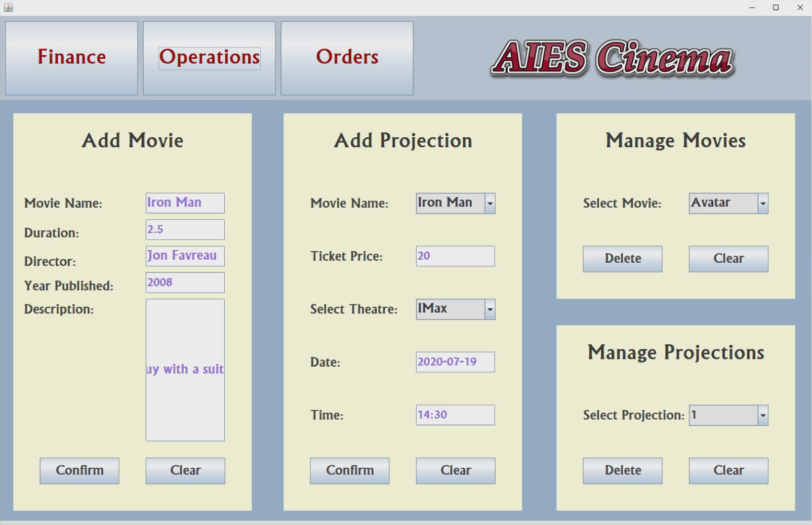Click the Year Published label
The height and width of the screenshot is (525, 812).
click(x=69, y=286)
